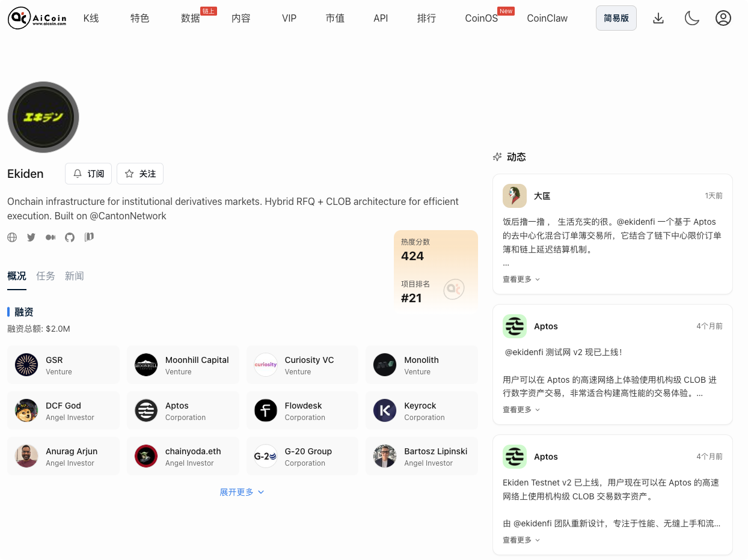Click the Aptos avatar on testnet v2 post

[515, 326]
